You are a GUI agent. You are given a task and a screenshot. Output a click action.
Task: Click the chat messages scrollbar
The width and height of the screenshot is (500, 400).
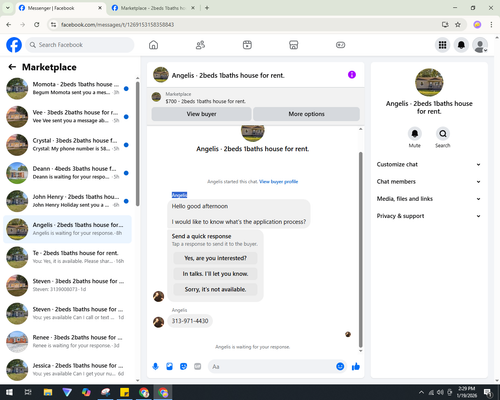tap(360, 250)
